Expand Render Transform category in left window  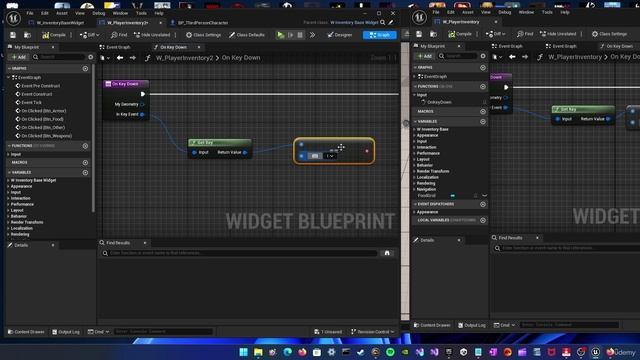[9, 222]
